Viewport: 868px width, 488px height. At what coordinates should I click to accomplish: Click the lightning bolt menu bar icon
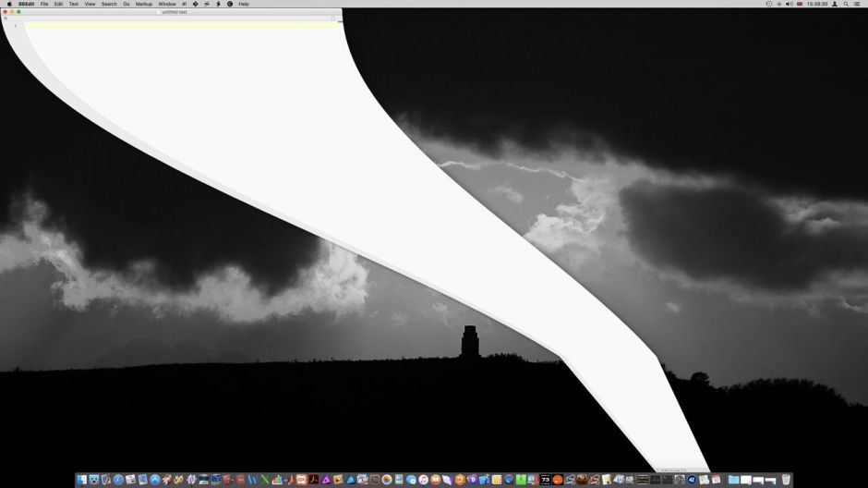click(x=218, y=4)
